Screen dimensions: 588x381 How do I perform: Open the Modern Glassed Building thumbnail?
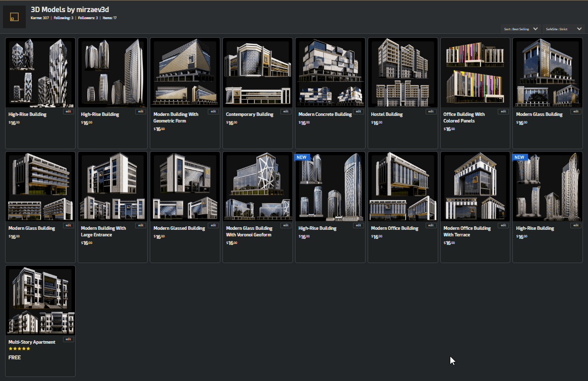(185, 186)
